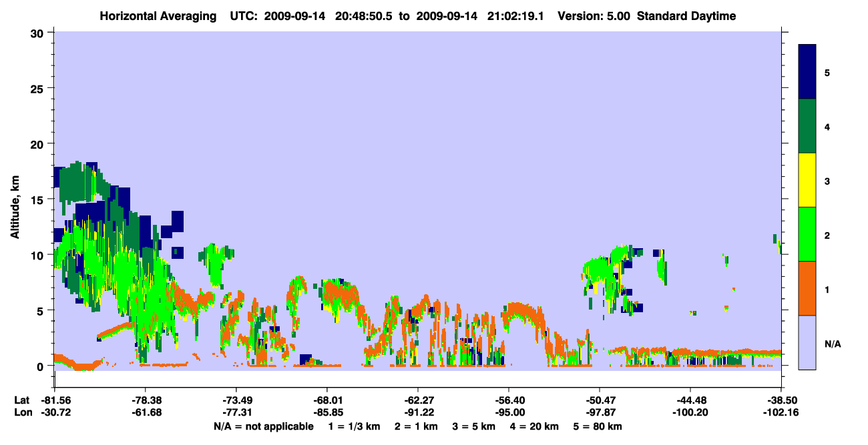
Task: Click the y-axis tick label '20'
Action: click(39, 144)
